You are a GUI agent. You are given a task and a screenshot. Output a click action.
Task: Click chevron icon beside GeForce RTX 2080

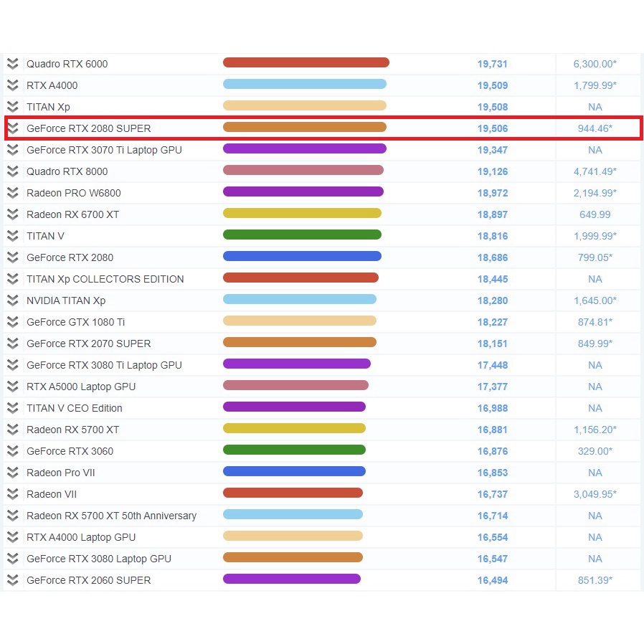click(x=13, y=257)
